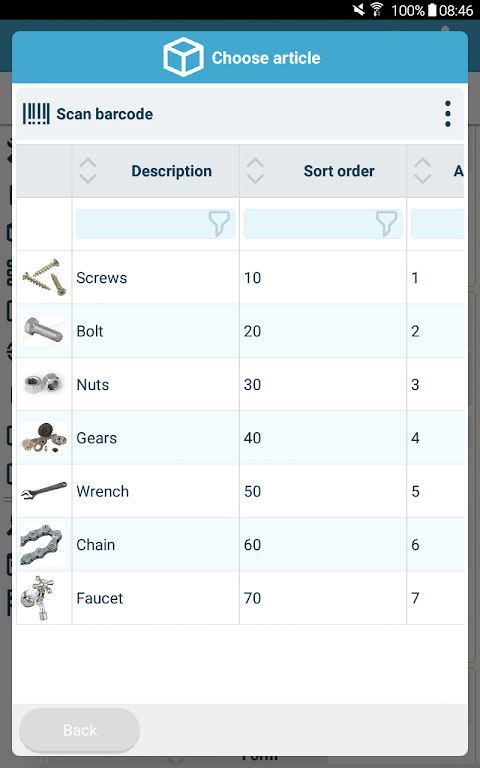
Task: Choose the Gears picture
Action: coord(45,437)
